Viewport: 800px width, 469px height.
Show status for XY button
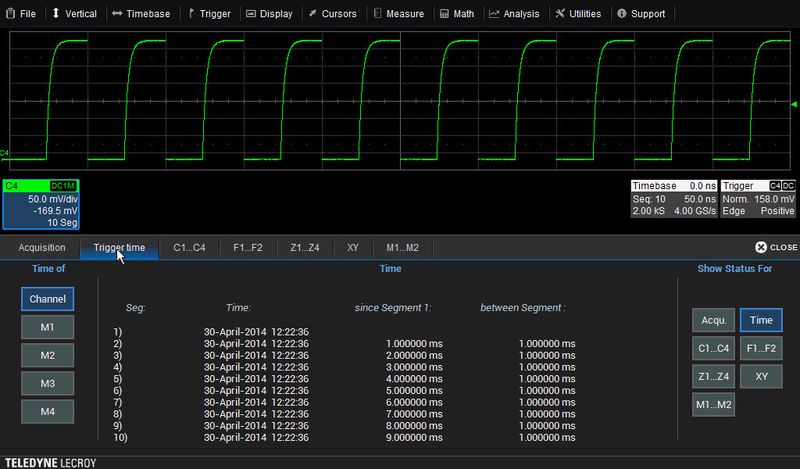761,376
